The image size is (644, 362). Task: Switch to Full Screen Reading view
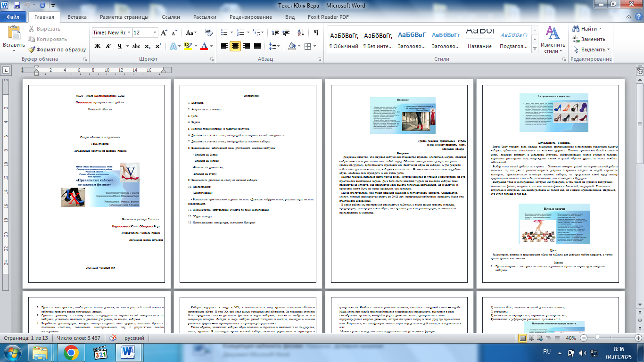click(x=531, y=338)
